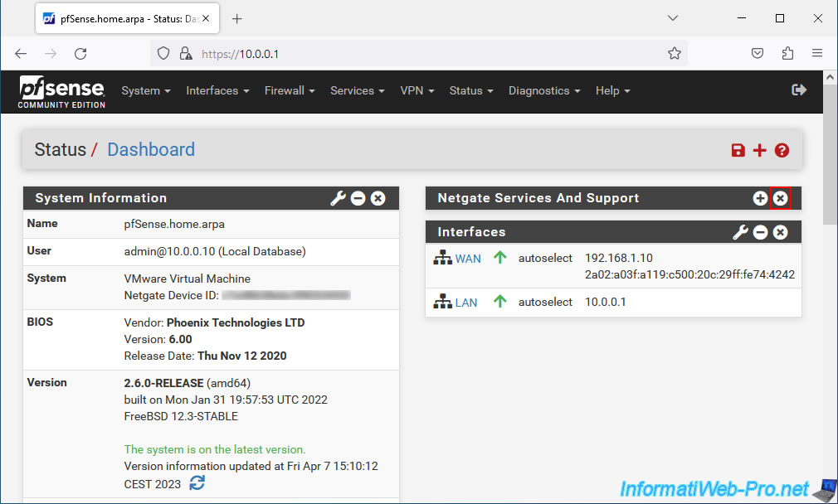Add a widget with red plus icon
838x504 pixels.
[x=759, y=151]
